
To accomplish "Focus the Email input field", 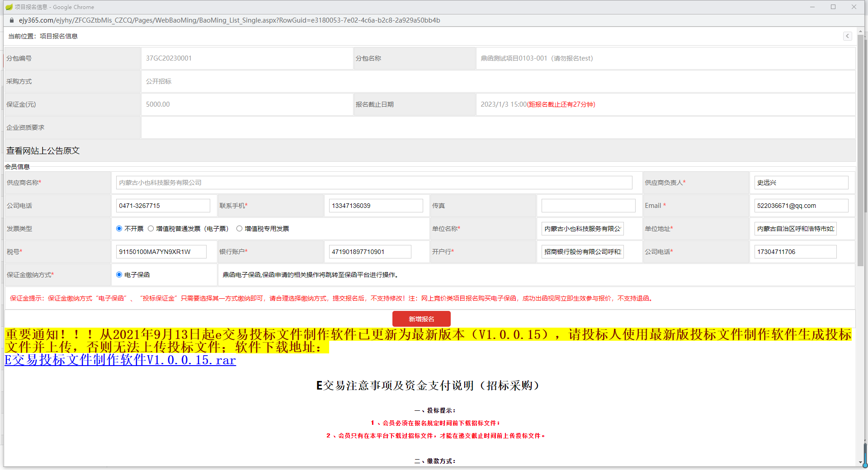I will pos(802,206).
